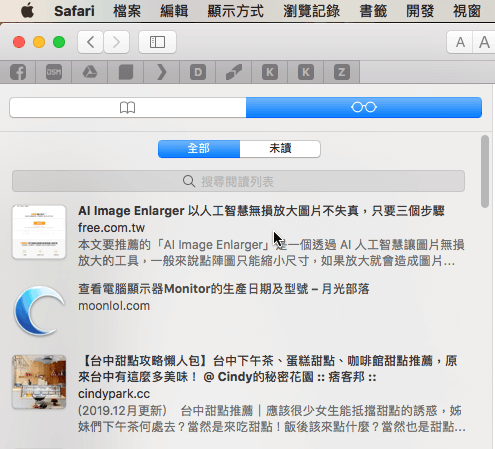Open the 查看電腦顯示器Monitor article title
This screenshot has width=495, height=449.
(224, 289)
